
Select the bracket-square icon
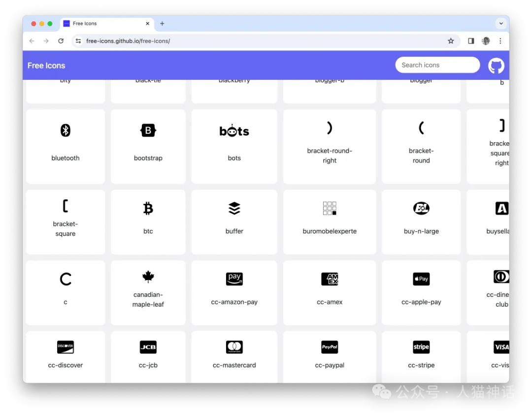[66, 206]
